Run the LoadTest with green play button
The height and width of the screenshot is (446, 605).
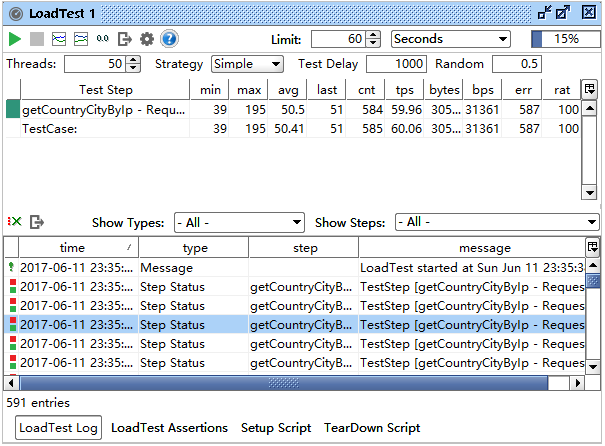(15, 39)
